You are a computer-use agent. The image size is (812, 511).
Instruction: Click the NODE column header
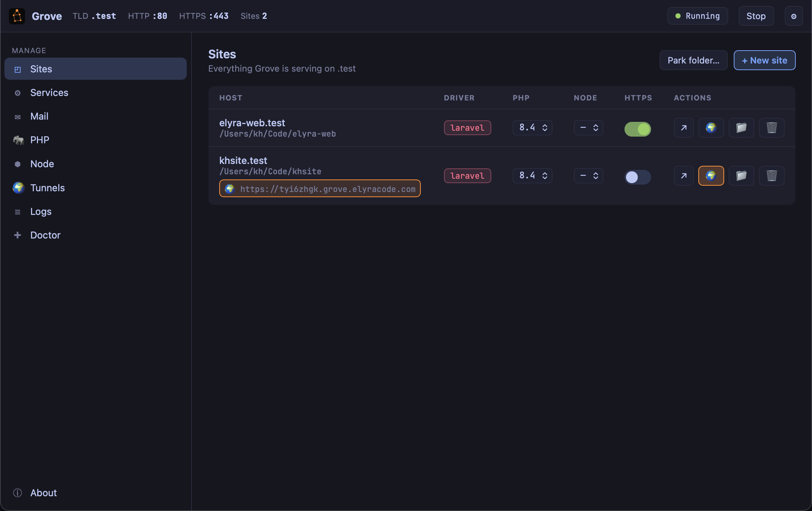[x=585, y=98]
